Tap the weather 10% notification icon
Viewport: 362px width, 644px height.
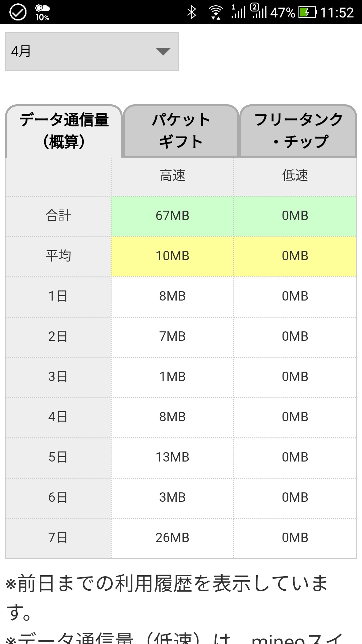[42, 12]
